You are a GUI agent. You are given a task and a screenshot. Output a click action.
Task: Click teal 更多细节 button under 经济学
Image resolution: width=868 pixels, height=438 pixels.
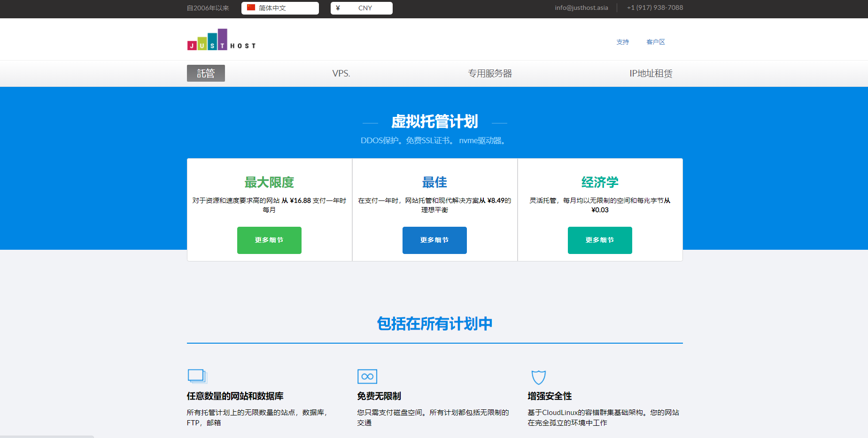600,240
